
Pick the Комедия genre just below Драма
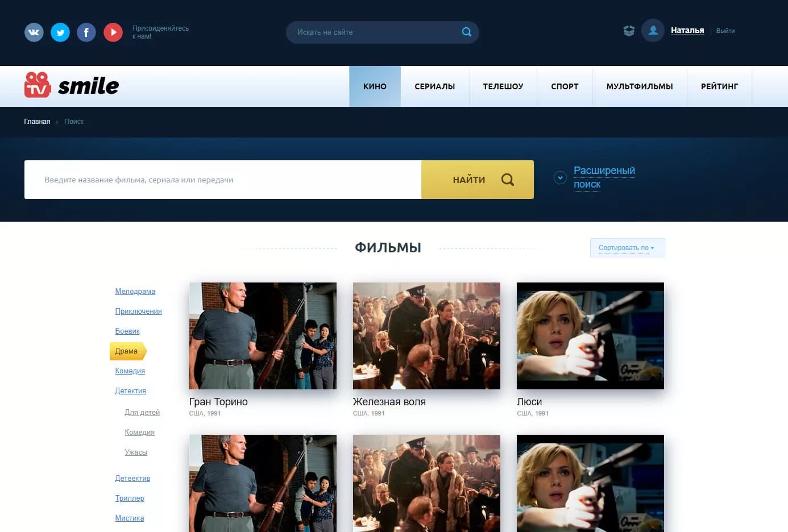point(130,371)
